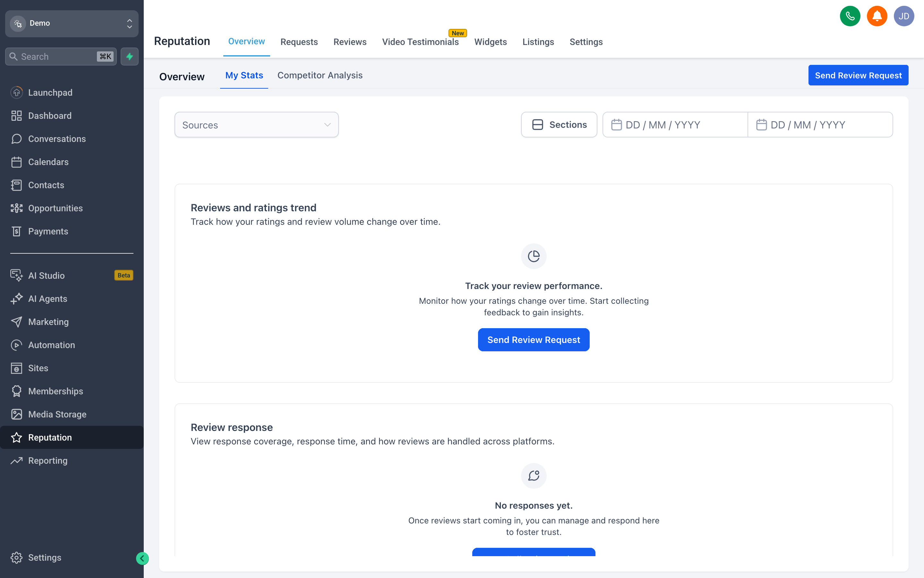Click the start date DD / MM / YYYY field
The width and height of the screenshot is (924, 578).
pos(675,125)
